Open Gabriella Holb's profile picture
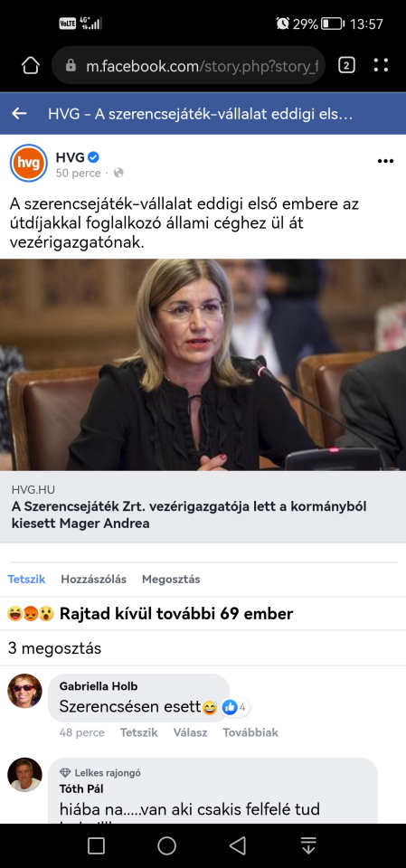406x868 pixels. pyautogui.click(x=24, y=691)
